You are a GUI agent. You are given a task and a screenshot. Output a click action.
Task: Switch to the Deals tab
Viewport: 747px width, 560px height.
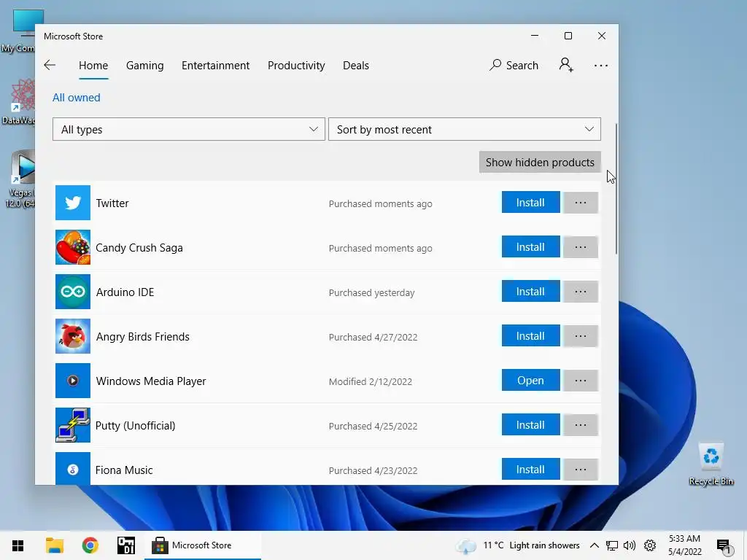coord(356,65)
